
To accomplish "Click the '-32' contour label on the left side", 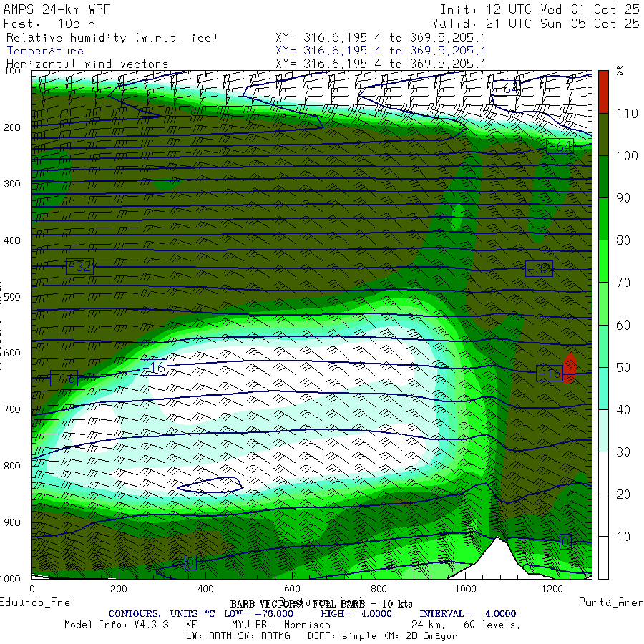I will (79, 267).
